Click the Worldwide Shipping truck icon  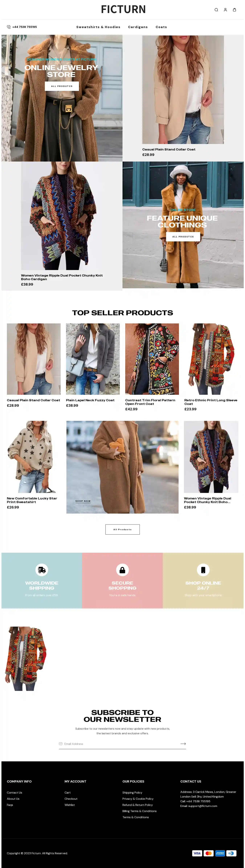coord(42,570)
